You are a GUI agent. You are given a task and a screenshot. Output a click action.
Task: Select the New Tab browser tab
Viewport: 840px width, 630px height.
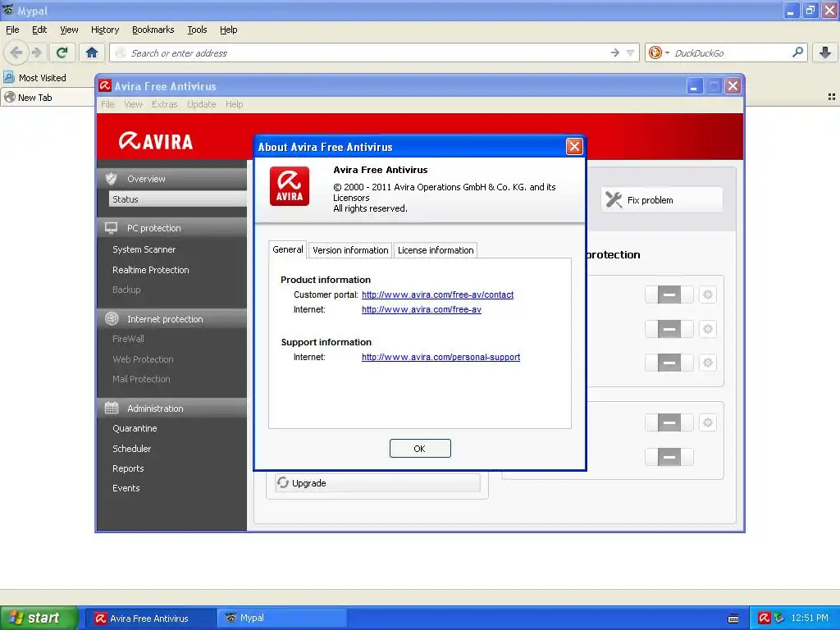pos(47,97)
